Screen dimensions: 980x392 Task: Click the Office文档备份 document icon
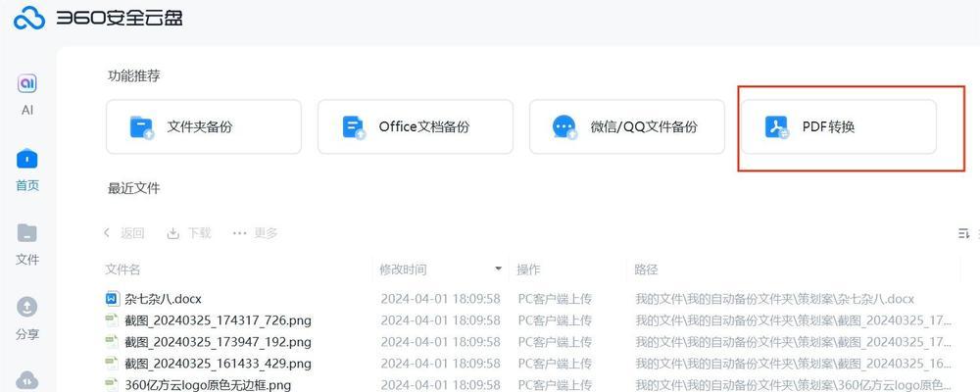point(354,127)
